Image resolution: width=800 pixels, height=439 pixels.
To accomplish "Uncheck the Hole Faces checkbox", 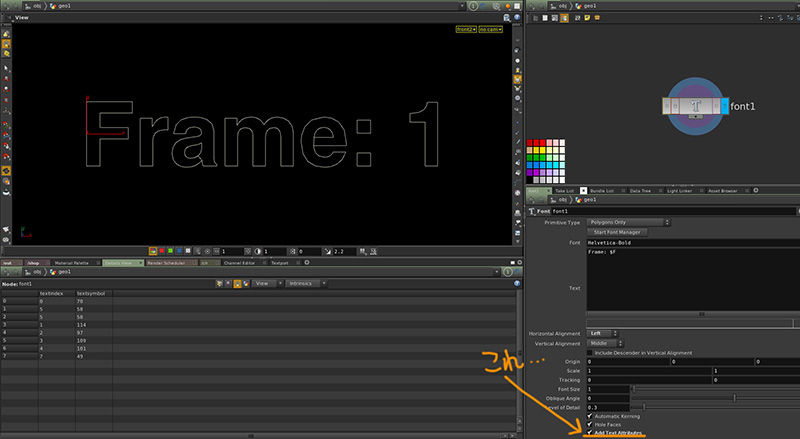I will pos(589,425).
